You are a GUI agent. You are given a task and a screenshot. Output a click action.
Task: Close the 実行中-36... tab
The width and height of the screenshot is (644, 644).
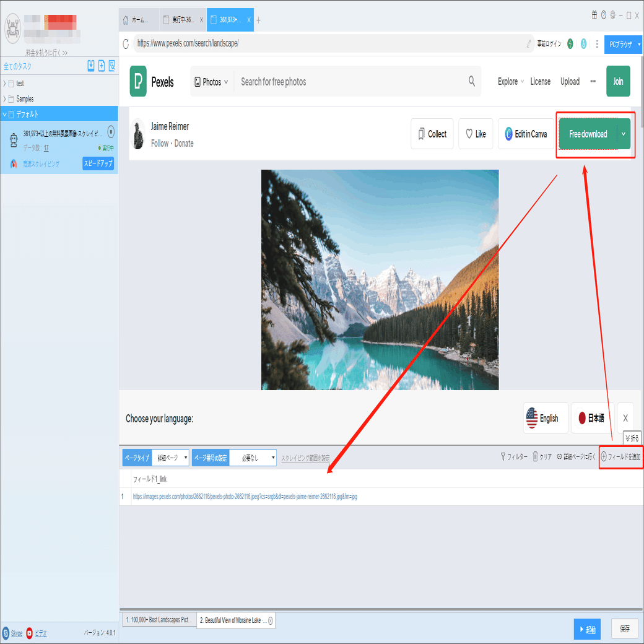pyautogui.click(x=202, y=20)
